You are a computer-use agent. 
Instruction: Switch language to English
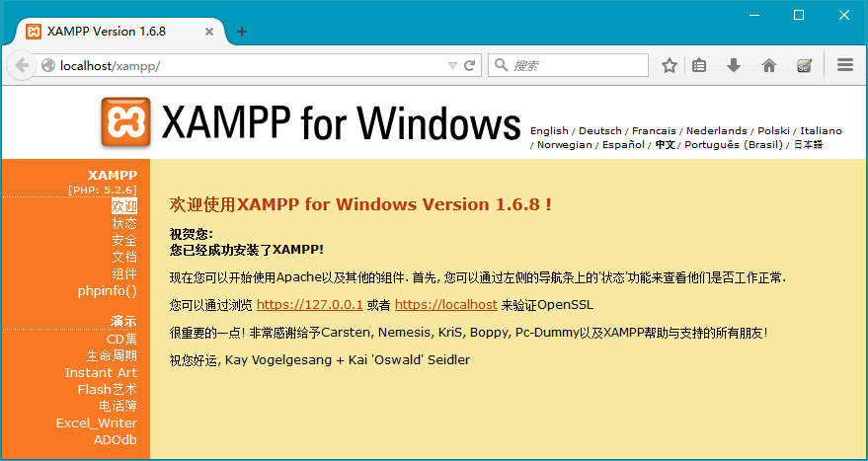549,130
